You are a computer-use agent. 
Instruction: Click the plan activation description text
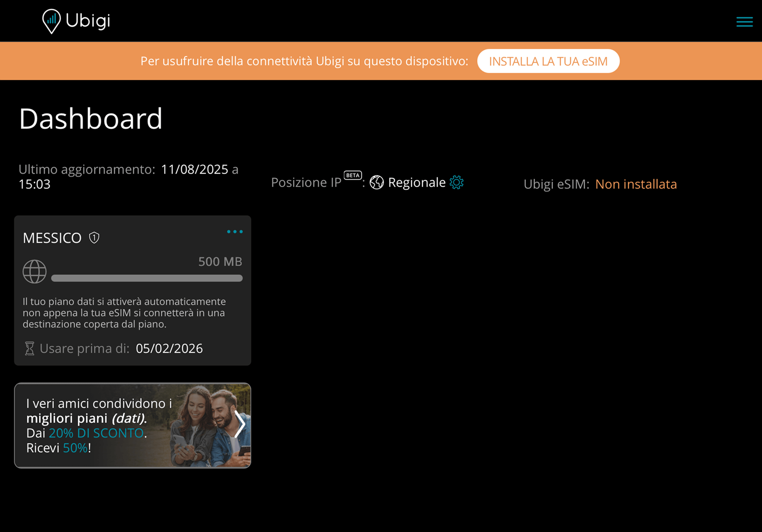point(124,313)
